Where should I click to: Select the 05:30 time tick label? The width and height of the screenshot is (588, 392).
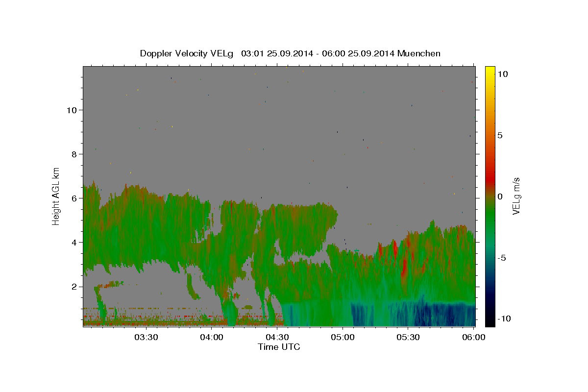408,337
